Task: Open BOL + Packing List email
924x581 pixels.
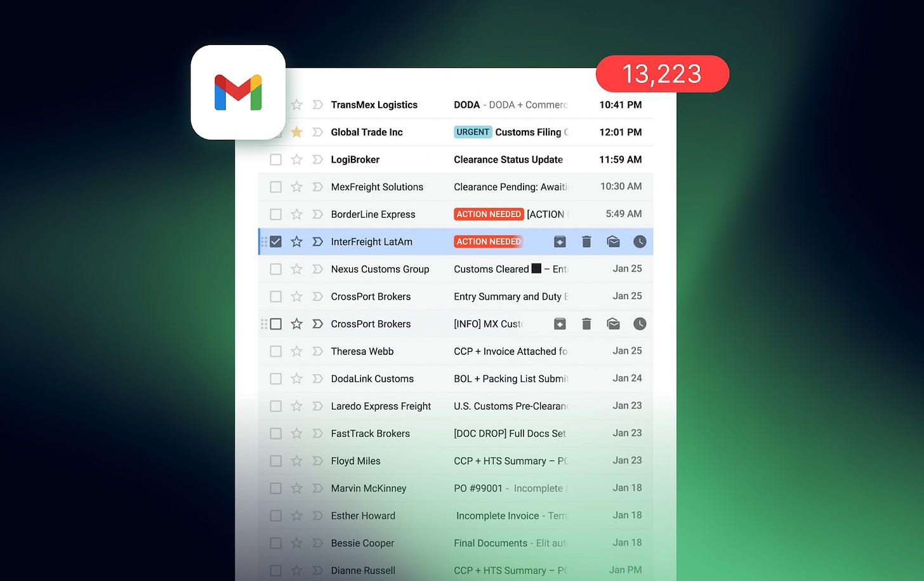Action: (511, 378)
